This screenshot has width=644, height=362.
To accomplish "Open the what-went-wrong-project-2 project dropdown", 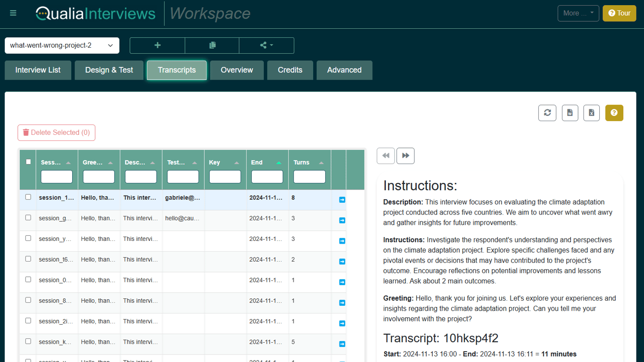I will pyautogui.click(x=62, y=46).
